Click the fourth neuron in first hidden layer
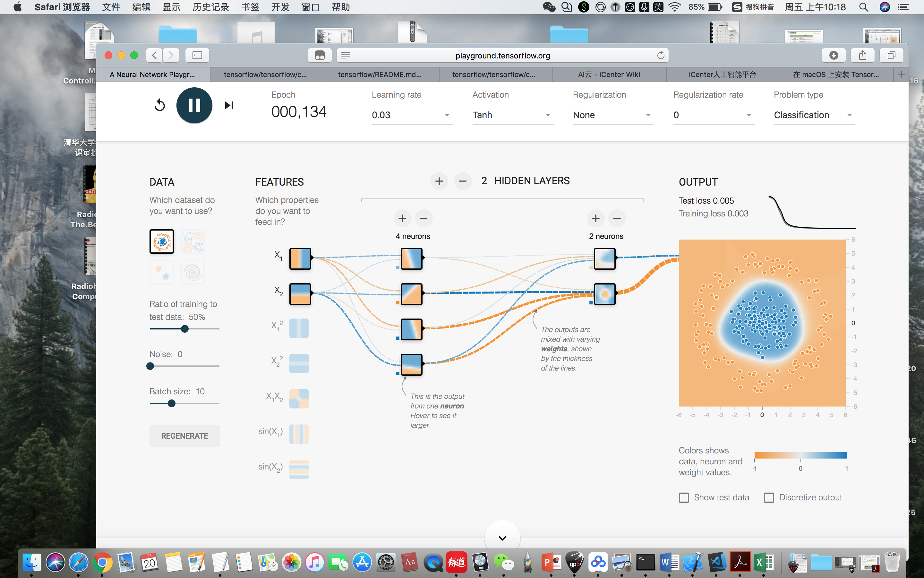This screenshot has height=578, width=924. 412,364
